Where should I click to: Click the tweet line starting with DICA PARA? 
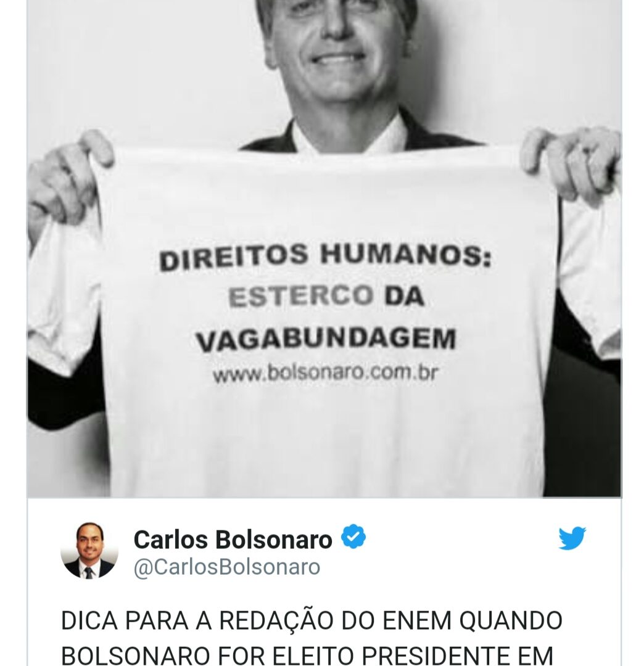[312, 620]
